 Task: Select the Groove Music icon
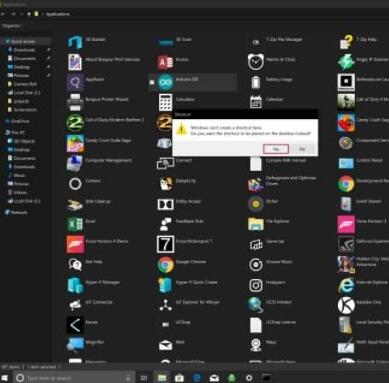pyautogui.click(x=256, y=265)
